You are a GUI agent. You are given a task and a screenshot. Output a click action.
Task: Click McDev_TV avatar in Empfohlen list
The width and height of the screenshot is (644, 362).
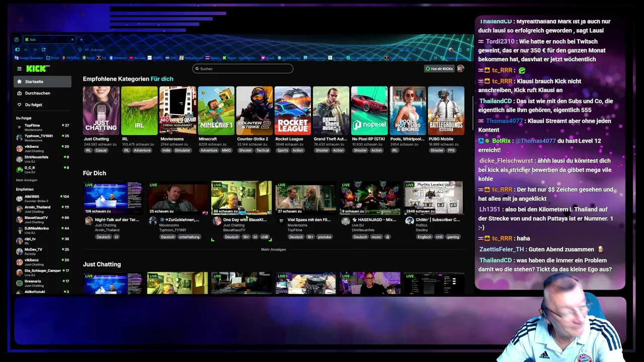(20, 251)
